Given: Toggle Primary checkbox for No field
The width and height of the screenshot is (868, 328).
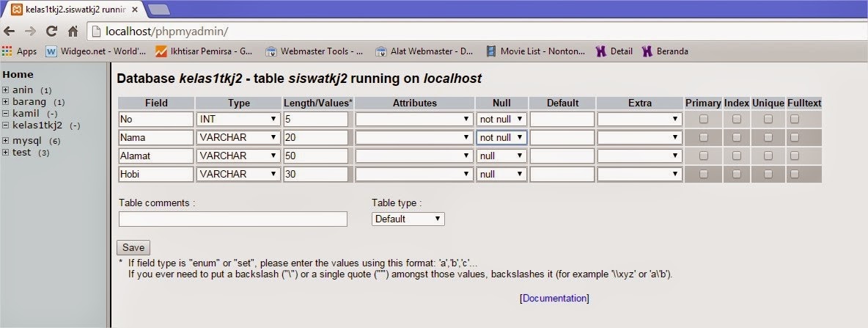Looking at the screenshot, I should pos(704,119).
